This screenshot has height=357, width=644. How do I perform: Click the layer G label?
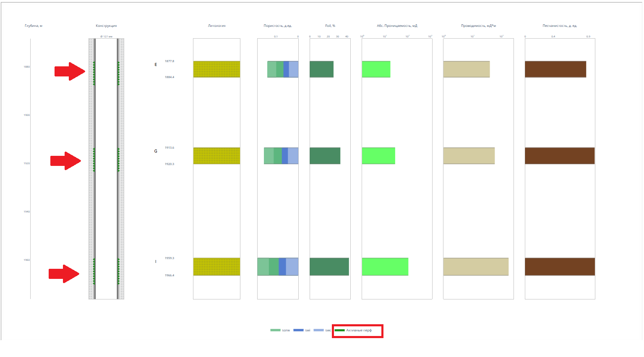[x=156, y=151]
